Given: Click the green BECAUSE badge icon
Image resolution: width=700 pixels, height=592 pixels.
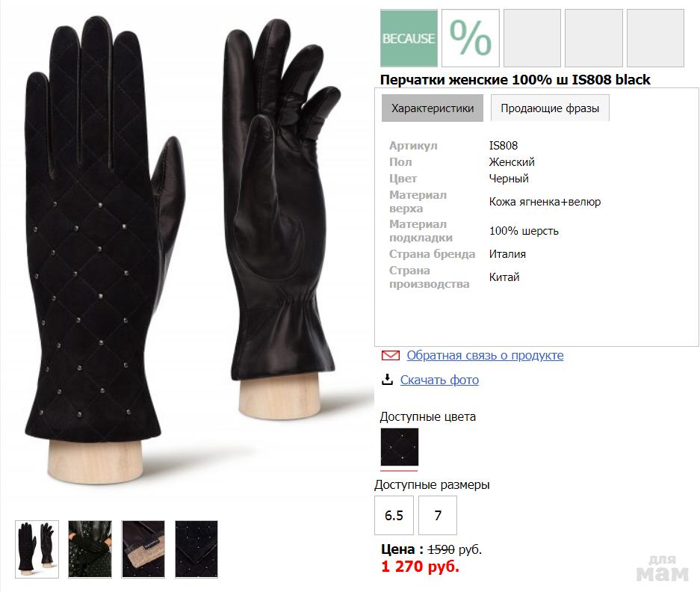Looking at the screenshot, I should pos(409,38).
